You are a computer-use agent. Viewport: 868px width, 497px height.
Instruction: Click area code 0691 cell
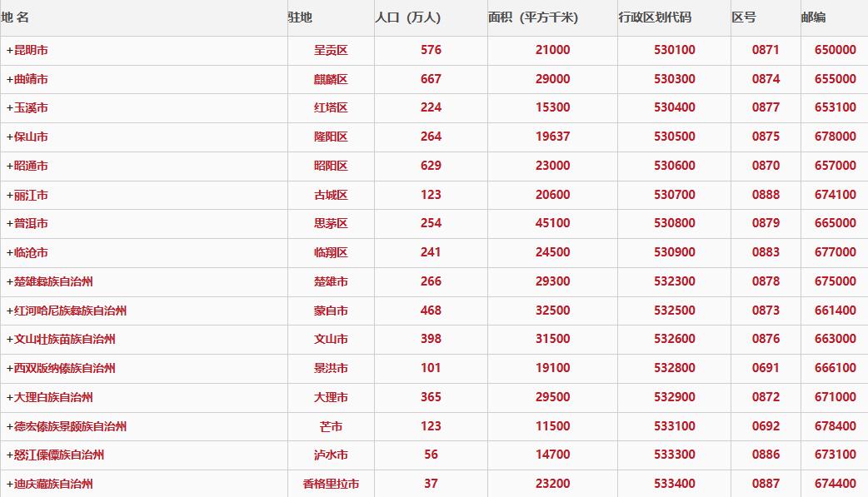[x=766, y=367]
